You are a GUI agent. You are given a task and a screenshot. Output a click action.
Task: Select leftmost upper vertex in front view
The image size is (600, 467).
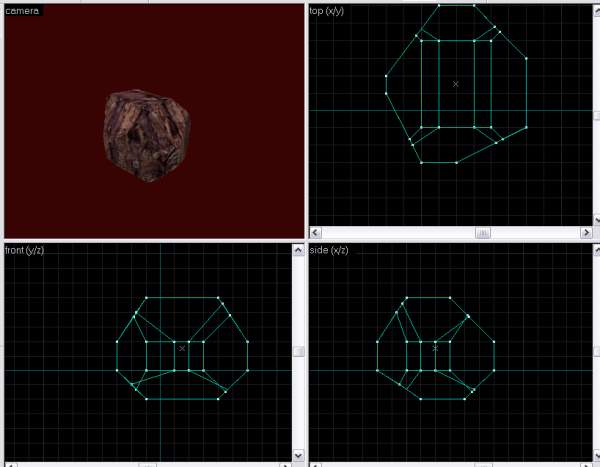coord(118,341)
